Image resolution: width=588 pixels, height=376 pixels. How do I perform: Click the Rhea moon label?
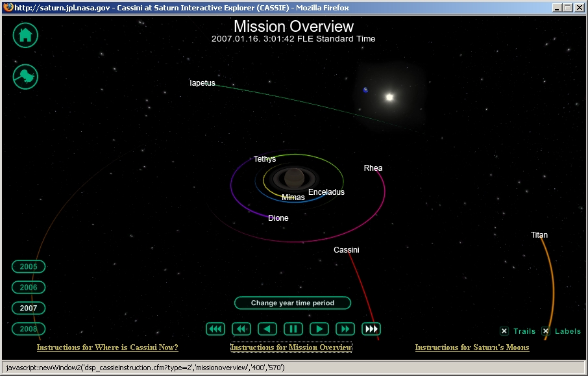coord(373,168)
